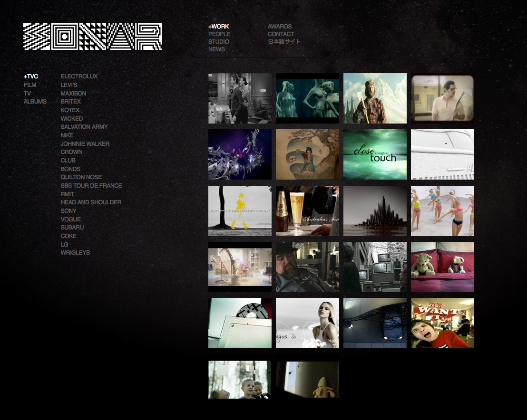Open the MAXIBON project
This screenshot has width=527, height=420.
point(73,93)
